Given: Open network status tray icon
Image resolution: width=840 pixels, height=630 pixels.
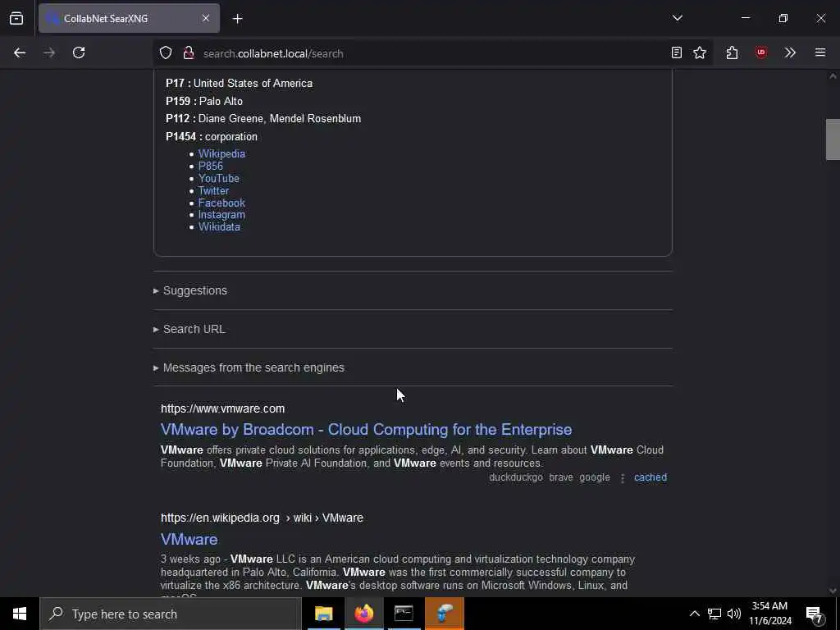Looking at the screenshot, I should coord(714,614).
